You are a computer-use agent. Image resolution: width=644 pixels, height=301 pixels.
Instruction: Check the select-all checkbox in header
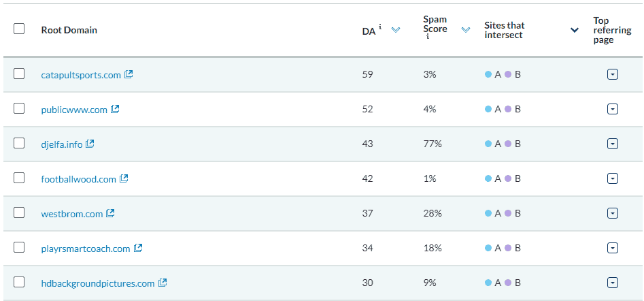(x=19, y=29)
